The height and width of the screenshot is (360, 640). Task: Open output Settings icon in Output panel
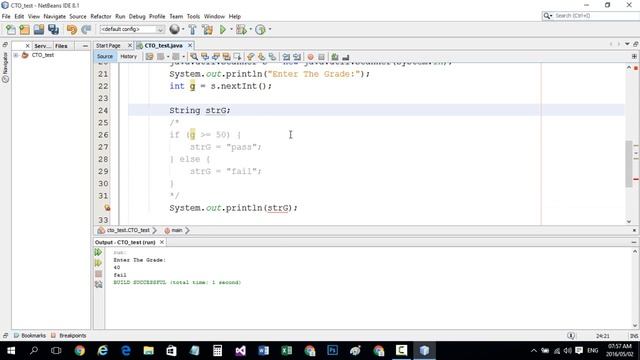pos(98,284)
